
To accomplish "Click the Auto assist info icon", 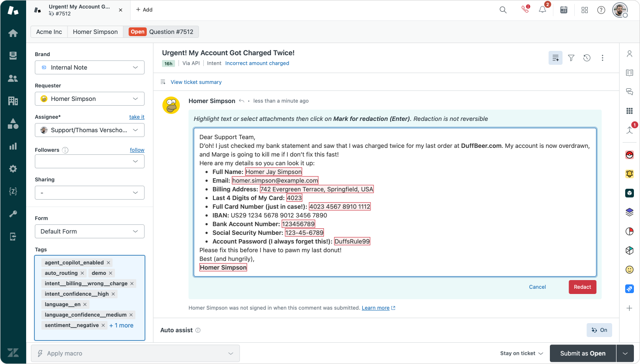I will (x=198, y=330).
